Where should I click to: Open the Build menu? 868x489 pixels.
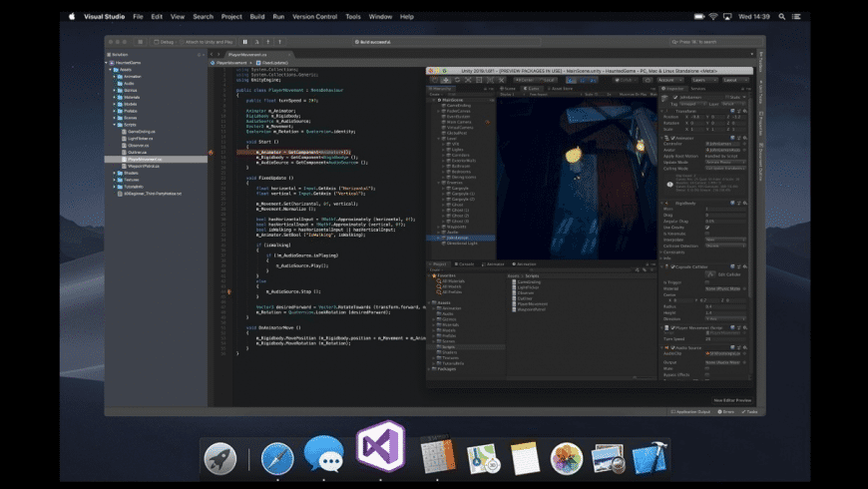pos(256,17)
